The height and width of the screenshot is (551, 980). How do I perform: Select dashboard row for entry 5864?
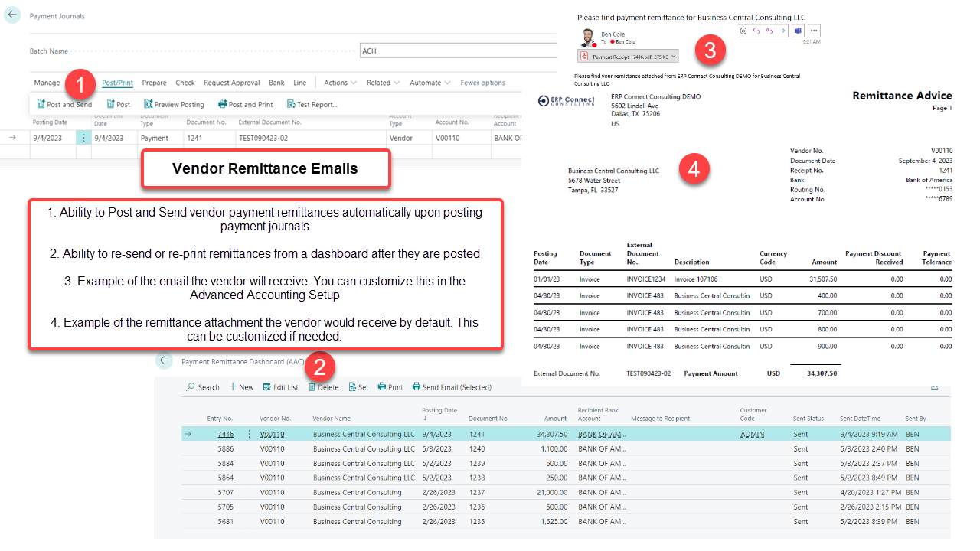click(566, 478)
